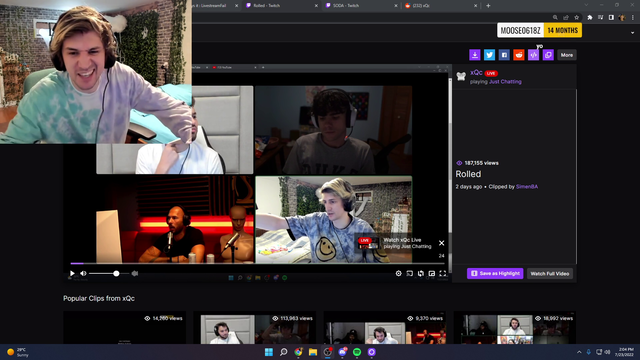This screenshot has width=640, height=360.
Task: Open the xQc channel link
Action: [x=476, y=73]
